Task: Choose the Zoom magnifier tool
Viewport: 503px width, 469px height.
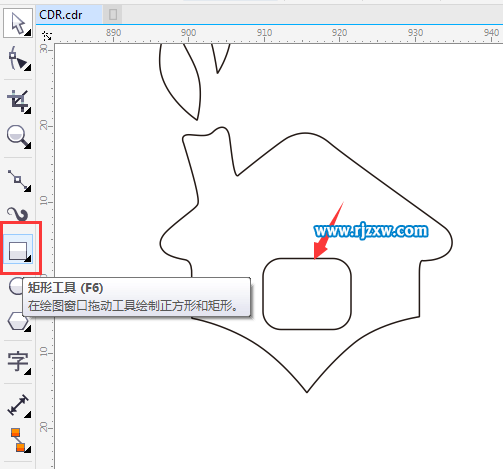Action: (x=18, y=136)
